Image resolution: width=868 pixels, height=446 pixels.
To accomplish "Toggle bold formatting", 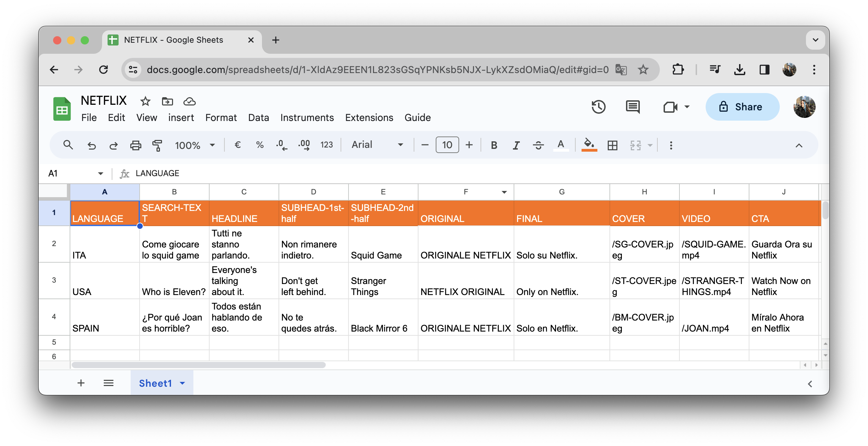I will (494, 145).
